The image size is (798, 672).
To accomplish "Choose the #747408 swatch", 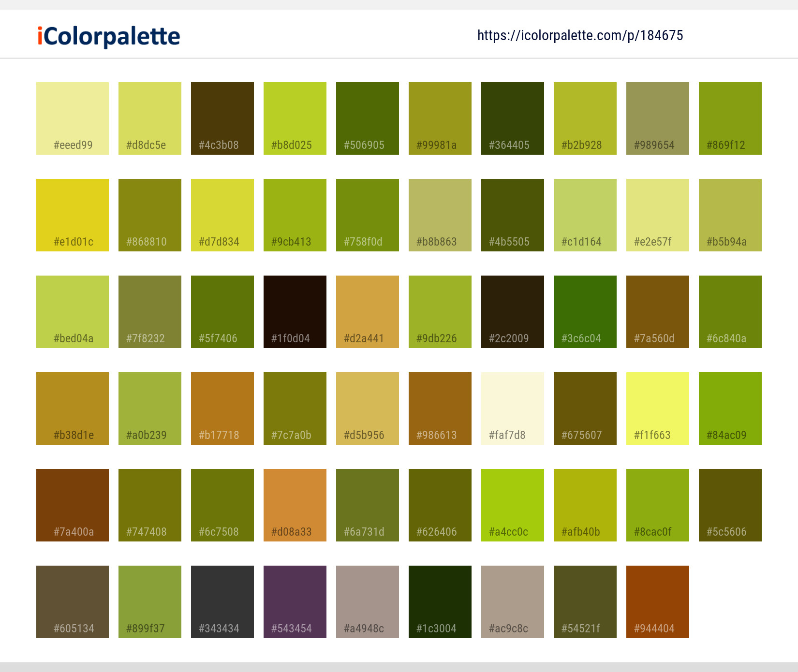I will pos(150,505).
